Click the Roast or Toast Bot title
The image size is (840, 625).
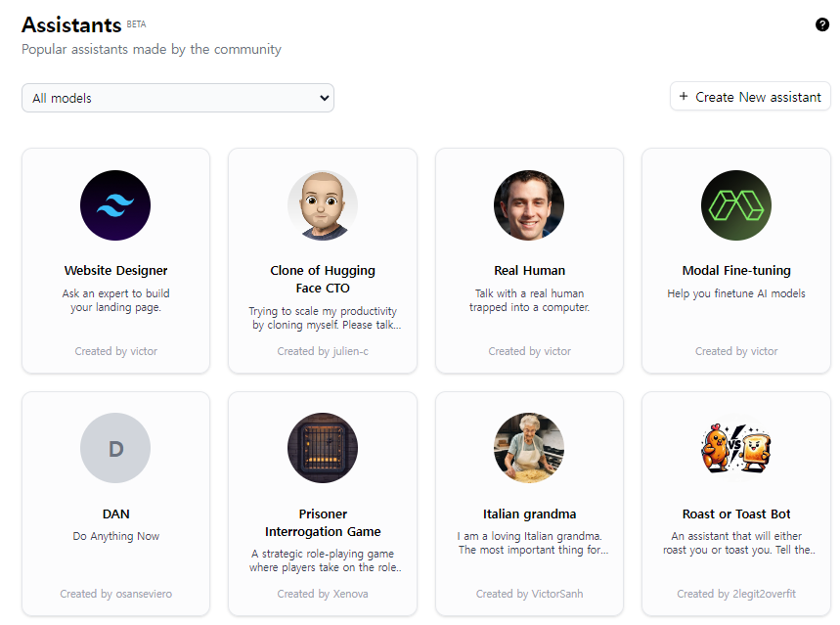pos(736,513)
